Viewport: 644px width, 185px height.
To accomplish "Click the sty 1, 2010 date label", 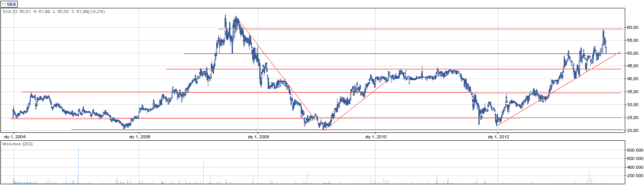I will pos(376,136).
